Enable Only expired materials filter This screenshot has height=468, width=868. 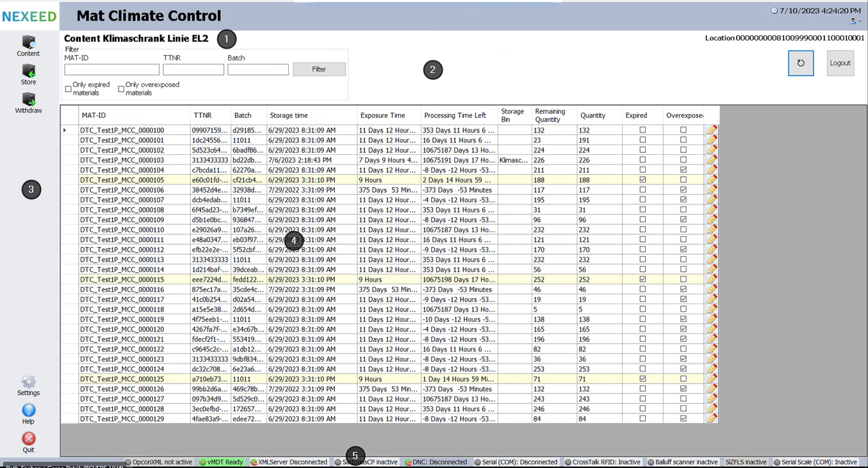(x=69, y=89)
